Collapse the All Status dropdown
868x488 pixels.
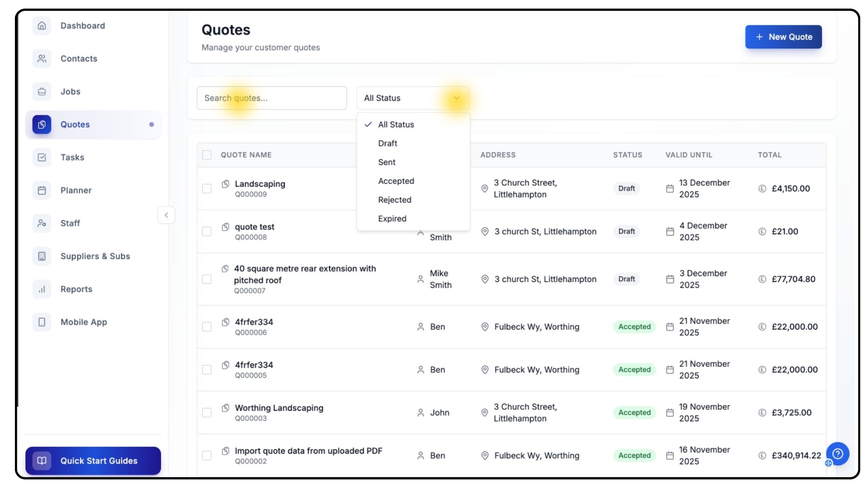click(457, 98)
